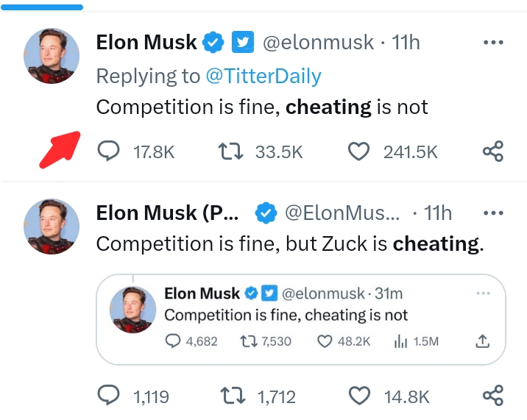Viewport: 527px width, 420px height.
Task: Retweet the tweet with 1,712 retweets
Action: pyautogui.click(x=233, y=396)
